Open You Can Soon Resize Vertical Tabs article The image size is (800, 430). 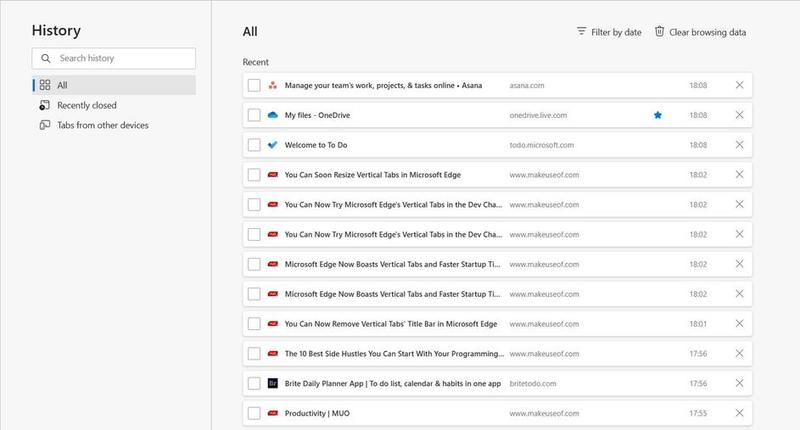(372, 174)
